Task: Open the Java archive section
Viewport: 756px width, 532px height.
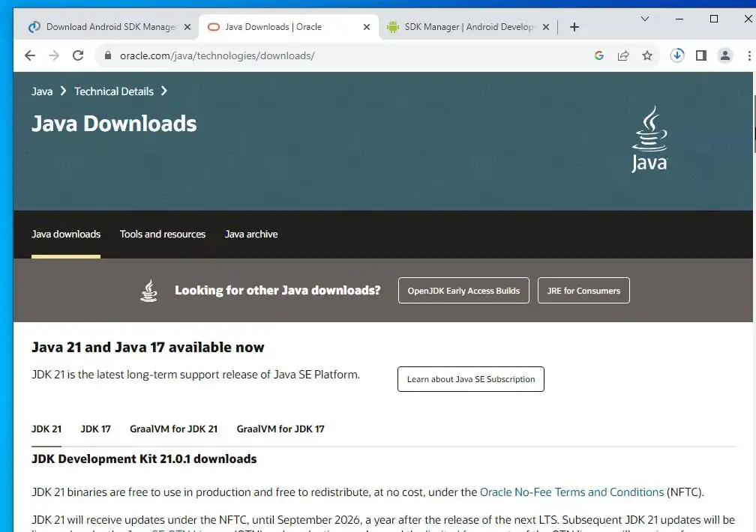Action: (x=251, y=235)
